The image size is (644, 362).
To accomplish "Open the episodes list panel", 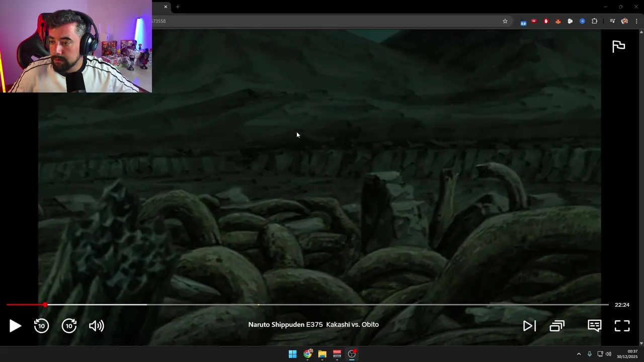I will tap(557, 326).
